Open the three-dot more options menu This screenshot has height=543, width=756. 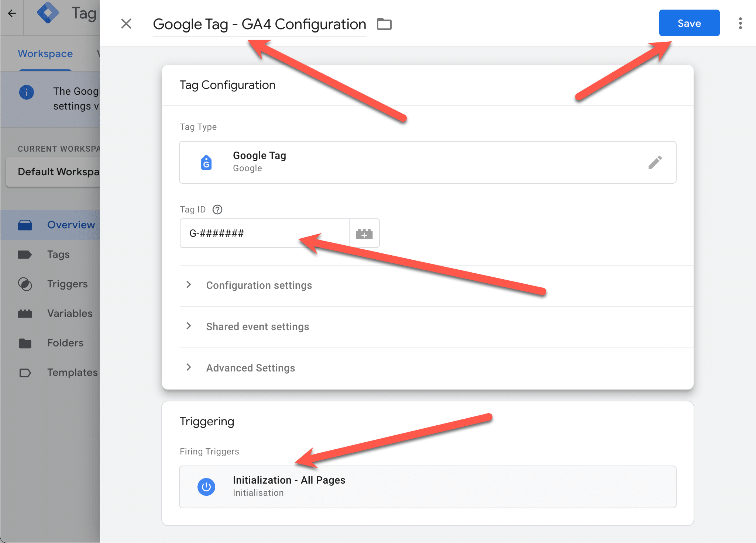tap(740, 23)
